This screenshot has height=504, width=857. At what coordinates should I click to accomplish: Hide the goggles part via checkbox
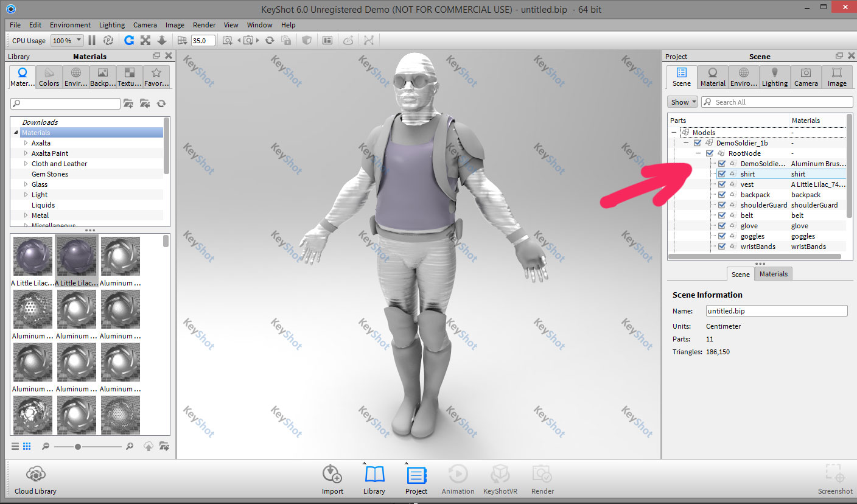click(x=722, y=236)
